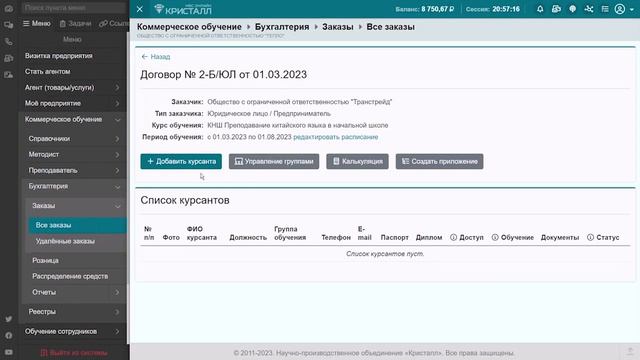Expand Обучение сотрудников submenu
The width and height of the screenshot is (640, 360).
click(73, 331)
